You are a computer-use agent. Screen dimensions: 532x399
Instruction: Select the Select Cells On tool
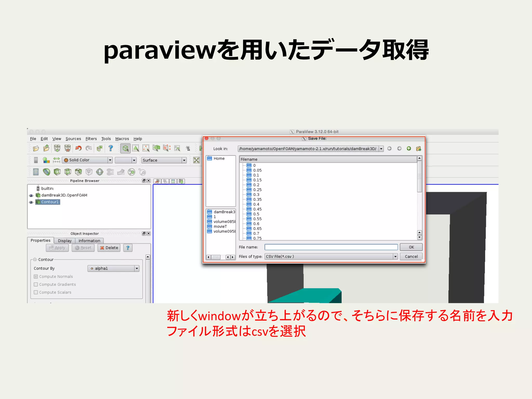pyautogui.click(x=136, y=148)
